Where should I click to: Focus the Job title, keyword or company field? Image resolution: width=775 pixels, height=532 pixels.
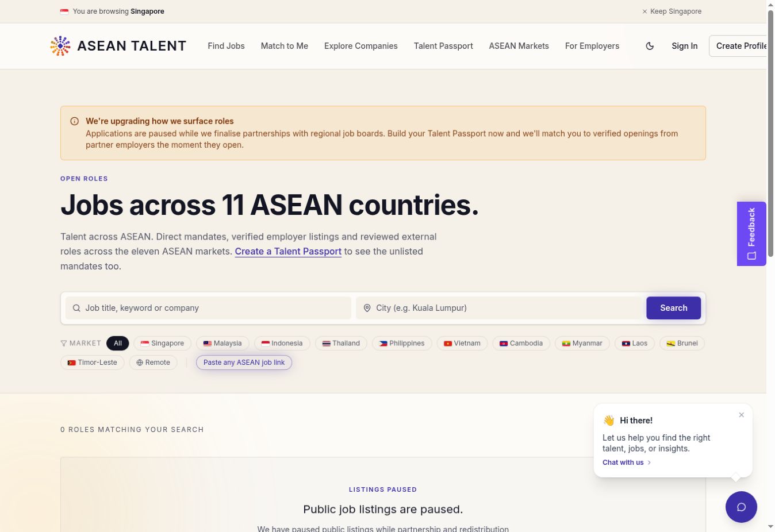coord(208,308)
